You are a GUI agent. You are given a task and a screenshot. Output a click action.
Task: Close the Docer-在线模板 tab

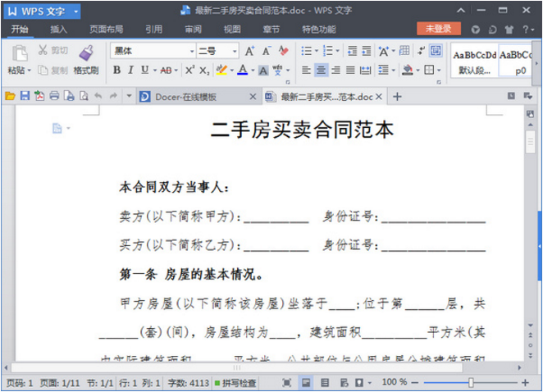pyautogui.click(x=253, y=97)
